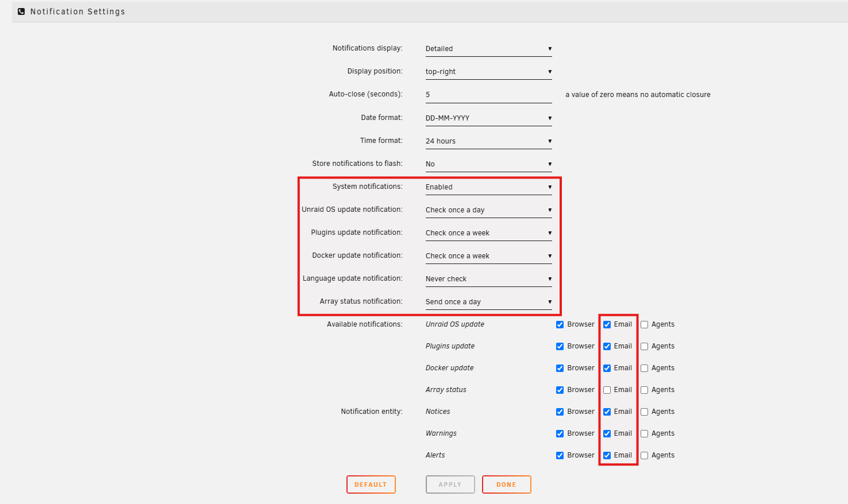Expand the Array status notification dropdown
Image resolution: width=848 pixels, height=504 pixels.
(x=488, y=302)
